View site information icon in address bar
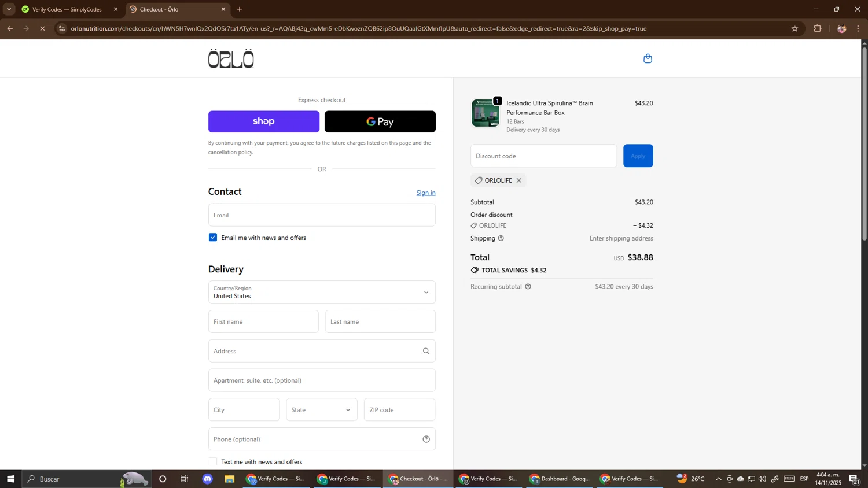The width and height of the screenshot is (868, 488). coord(62,28)
